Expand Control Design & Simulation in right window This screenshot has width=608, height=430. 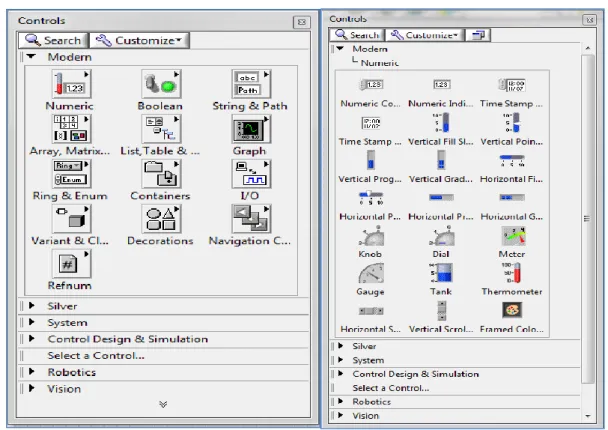click(x=340, y=374)
